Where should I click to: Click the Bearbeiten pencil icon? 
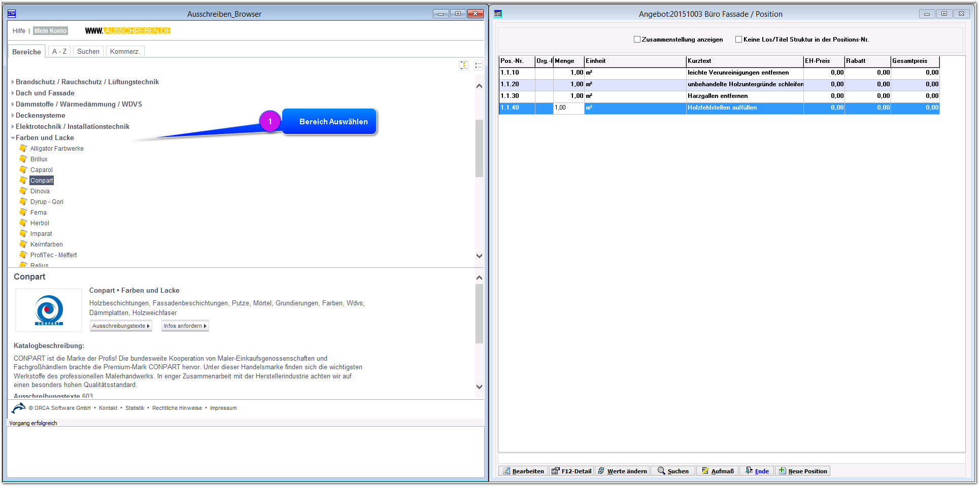pos(506,471)
